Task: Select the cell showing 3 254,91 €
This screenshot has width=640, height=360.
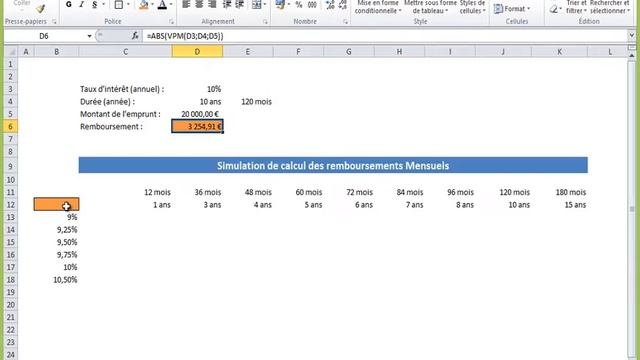Action: click(x=197, y=127)
